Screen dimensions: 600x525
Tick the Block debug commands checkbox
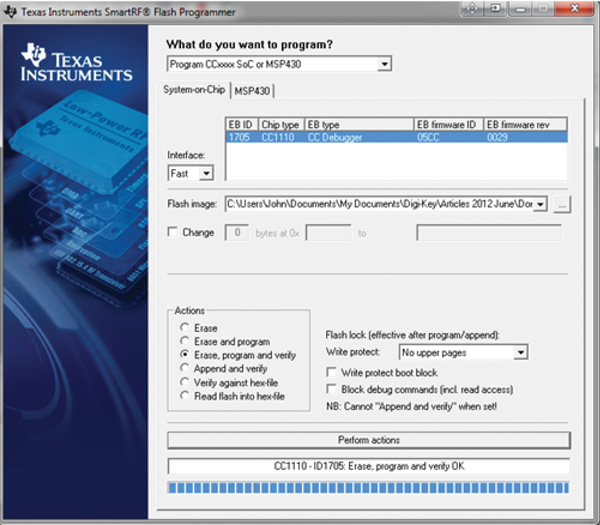[333, 388]
